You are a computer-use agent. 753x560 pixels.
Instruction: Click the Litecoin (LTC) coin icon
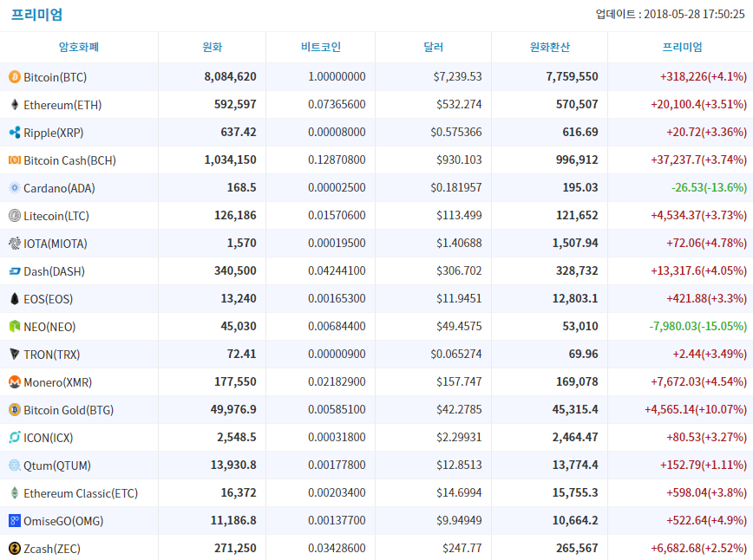click(15, 216)
